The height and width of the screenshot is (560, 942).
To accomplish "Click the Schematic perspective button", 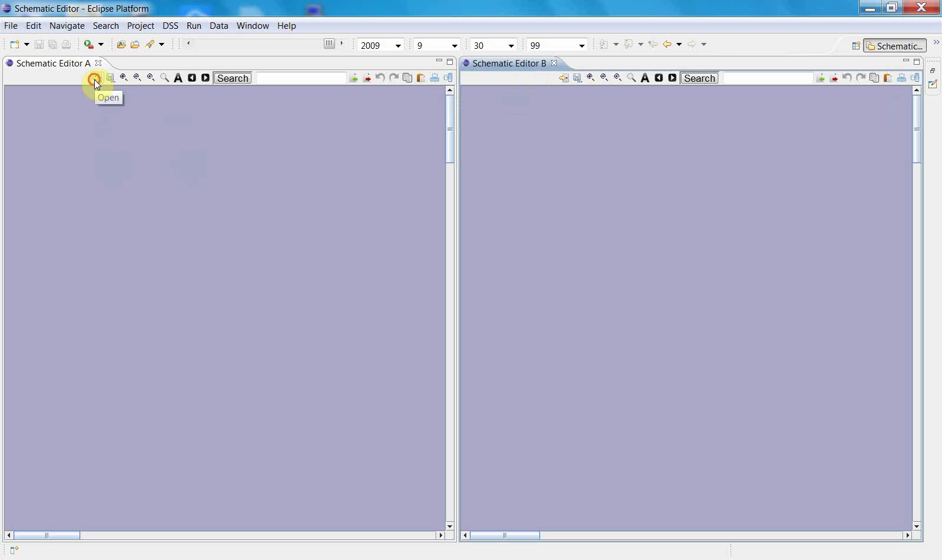I will (895, 46).
